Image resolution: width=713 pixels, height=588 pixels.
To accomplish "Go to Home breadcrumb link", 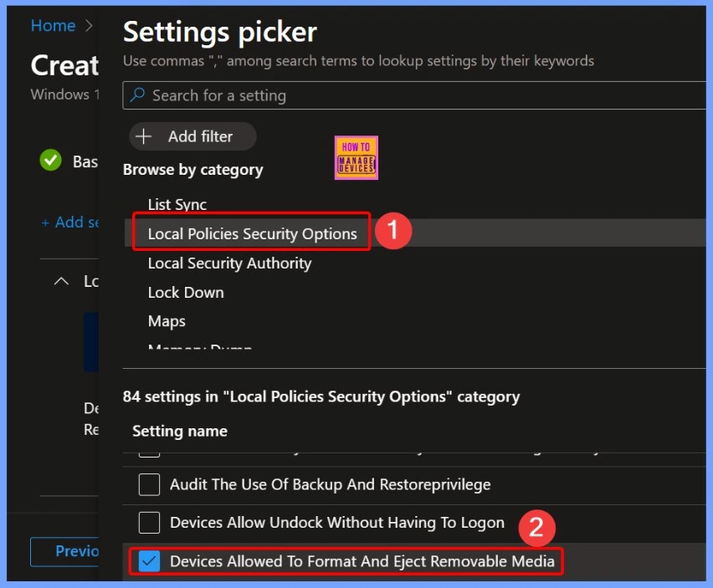I will tap(53, 26).
